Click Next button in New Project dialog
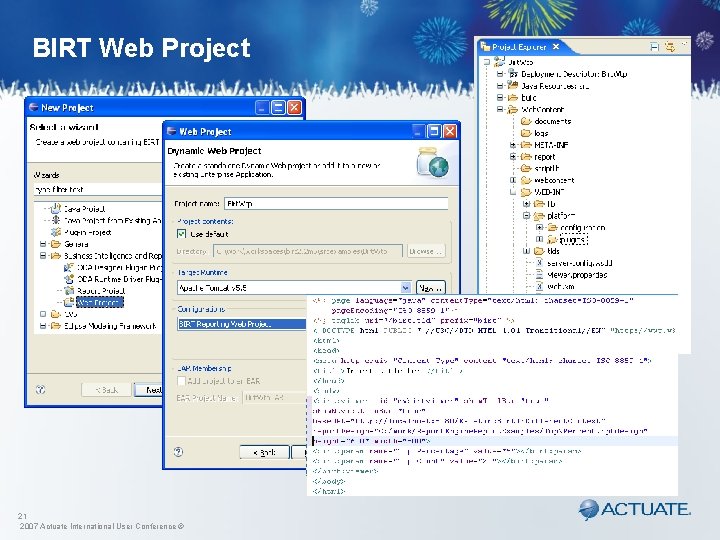 (x=148, y=390)
